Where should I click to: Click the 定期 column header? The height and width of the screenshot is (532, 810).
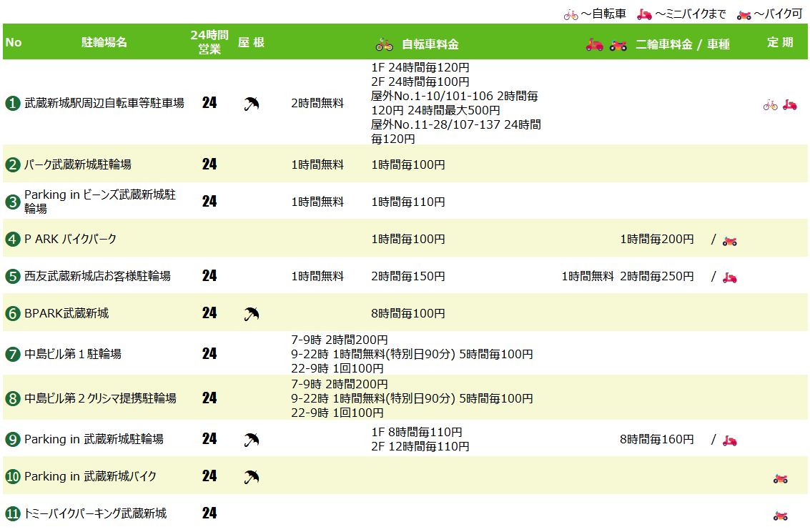pyautogui.click(x=780, y=42)
